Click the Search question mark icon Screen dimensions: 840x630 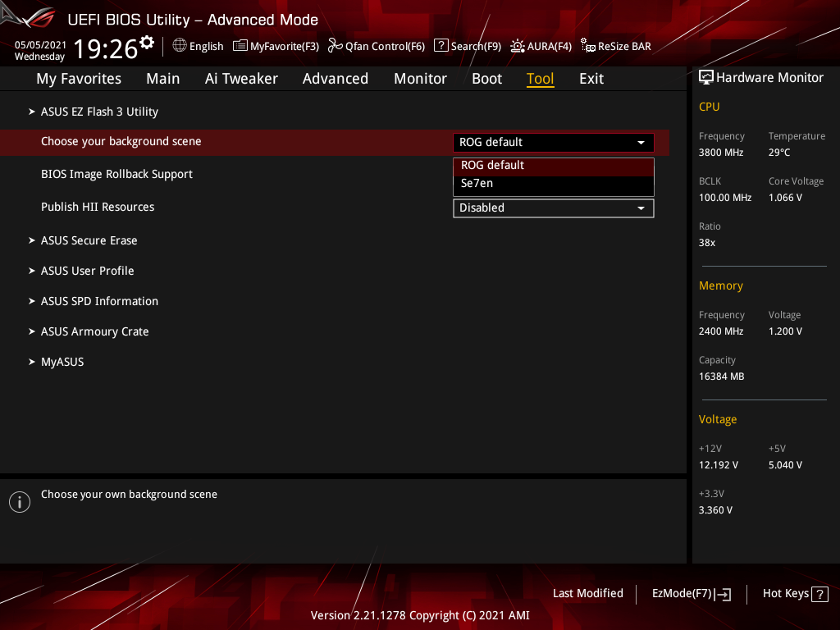pos(441,45)
